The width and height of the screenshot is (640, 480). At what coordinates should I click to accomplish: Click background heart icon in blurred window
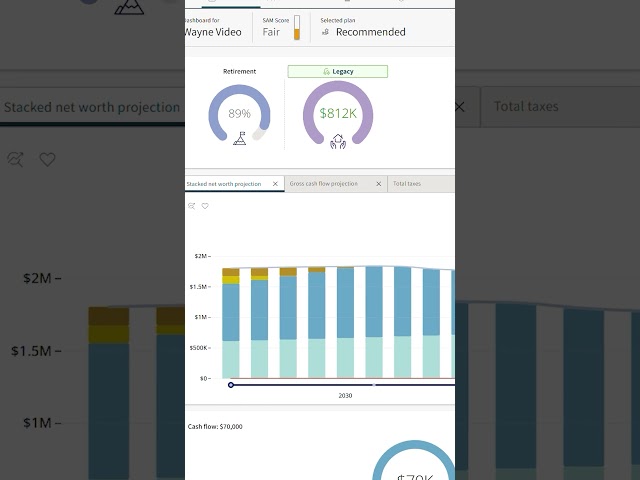[x=47, y=159]
